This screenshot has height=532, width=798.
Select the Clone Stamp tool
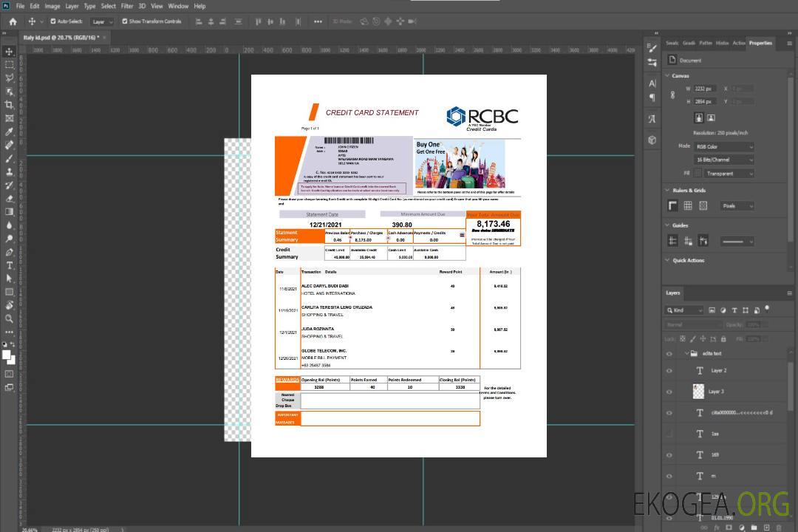(9, 172)
